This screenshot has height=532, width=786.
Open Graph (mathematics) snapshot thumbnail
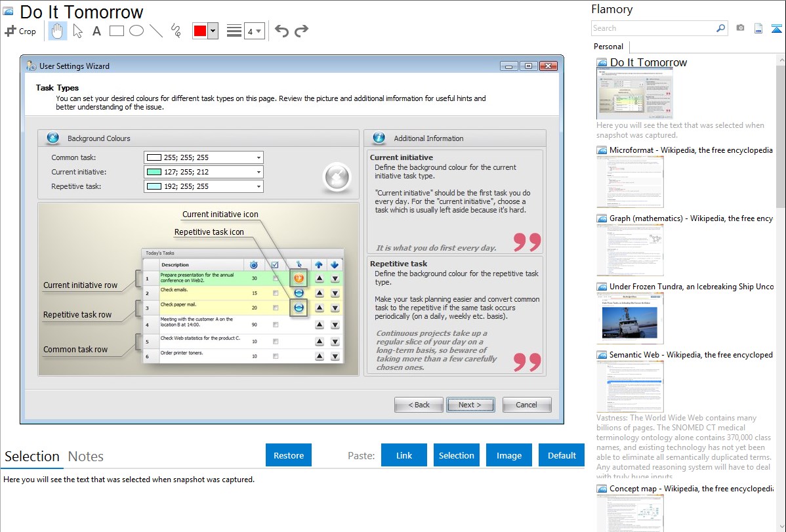click(x=630, y=250)
